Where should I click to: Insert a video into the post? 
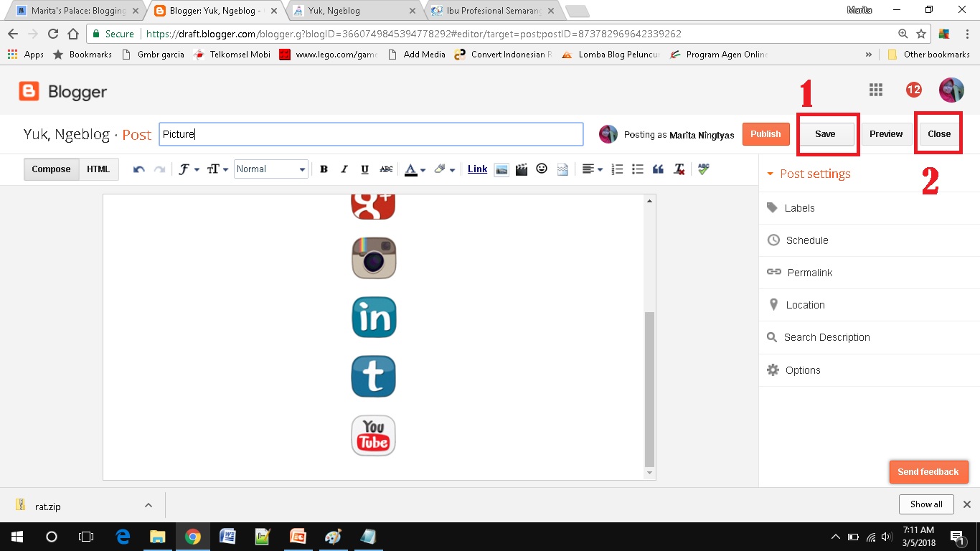pos(522,169)
